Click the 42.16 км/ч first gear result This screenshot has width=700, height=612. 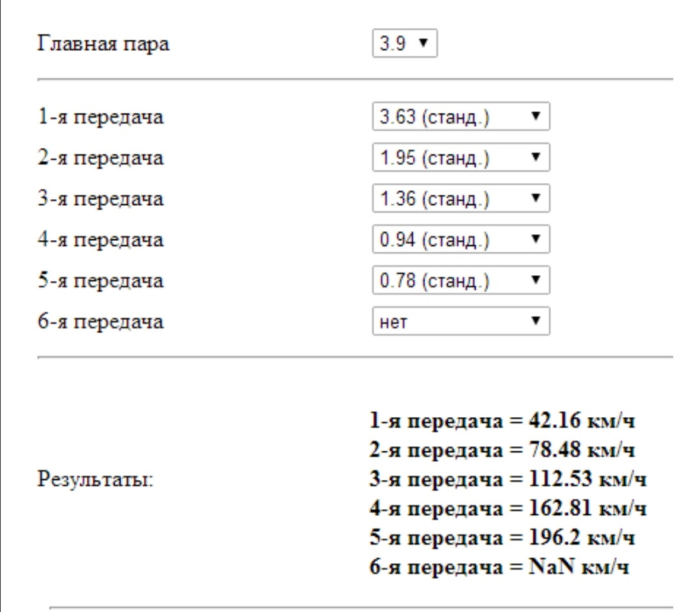point(503,421)
